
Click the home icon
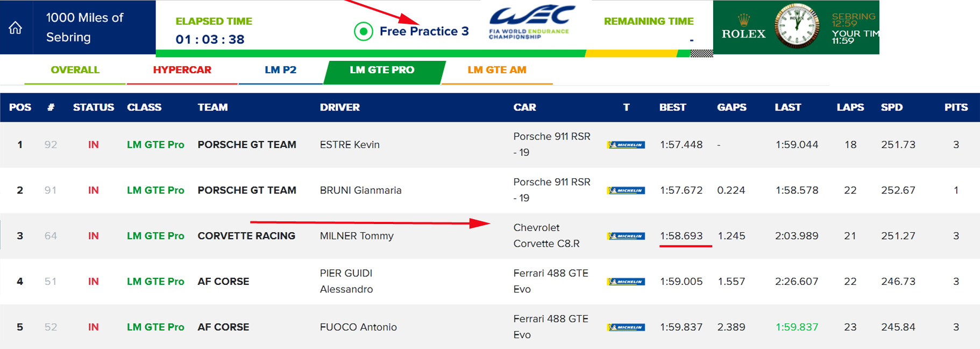(16, 27)
